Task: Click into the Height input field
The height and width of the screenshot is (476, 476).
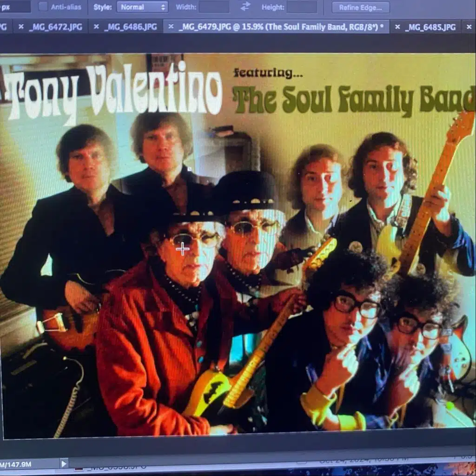Action: tap(302, 7)
